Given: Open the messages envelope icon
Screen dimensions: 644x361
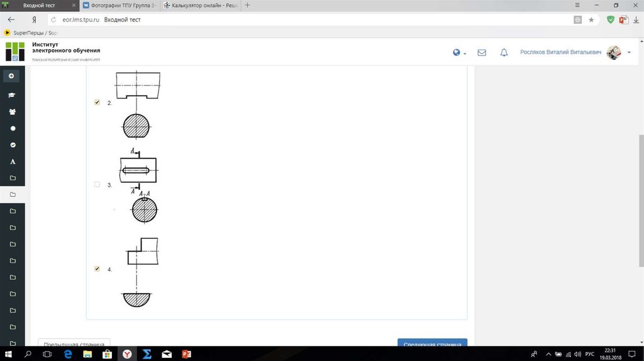Looking at the screenshot, I should tap(482, 53).
